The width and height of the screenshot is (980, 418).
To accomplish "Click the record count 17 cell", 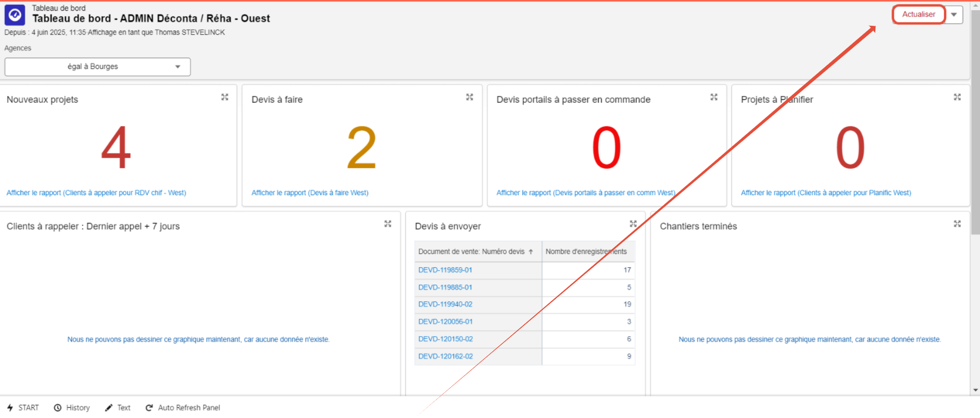I will tap(588, 270).
